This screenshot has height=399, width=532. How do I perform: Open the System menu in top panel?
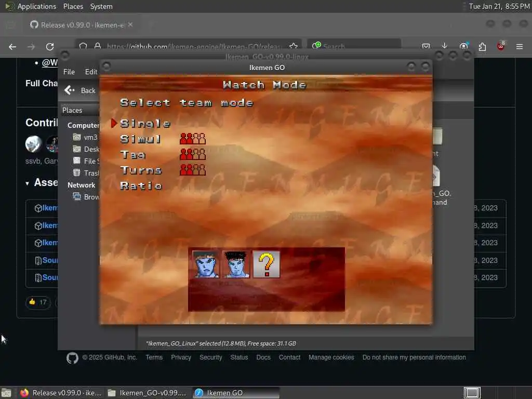[x=101, y=6]
